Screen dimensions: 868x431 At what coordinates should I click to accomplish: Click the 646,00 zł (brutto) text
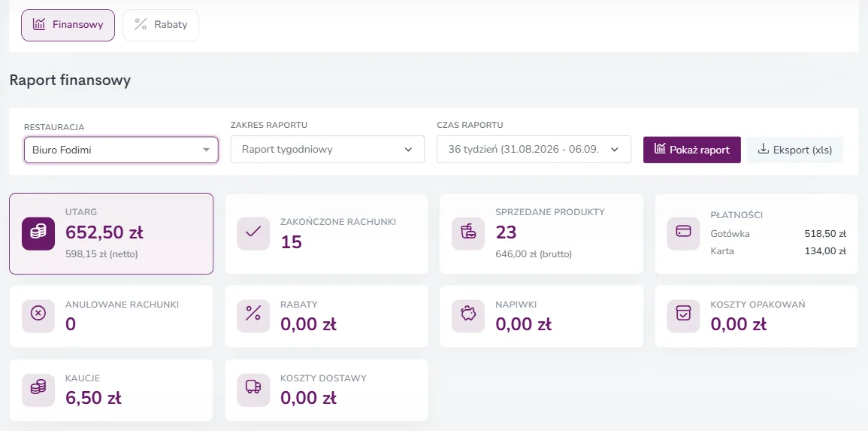coord(534,254)
